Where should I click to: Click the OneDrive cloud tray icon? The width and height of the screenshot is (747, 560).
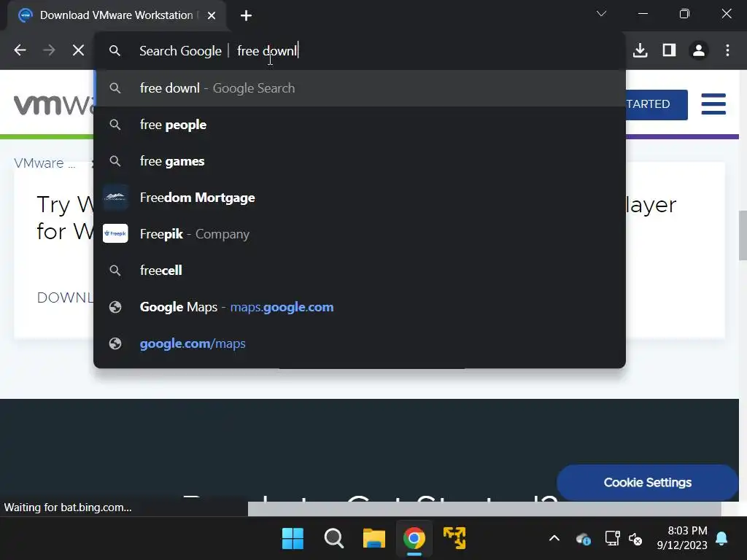click(583, 539)
